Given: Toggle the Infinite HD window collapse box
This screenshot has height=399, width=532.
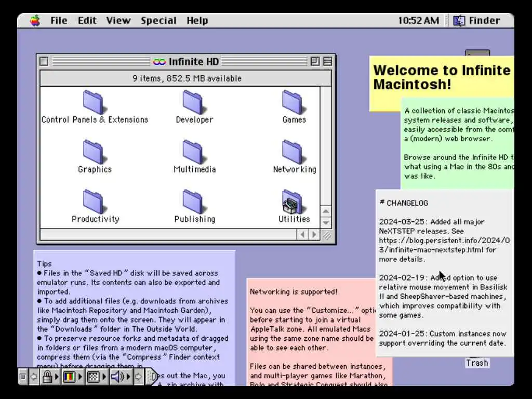Looking at the screenshot, I should [x=327, y=61].
